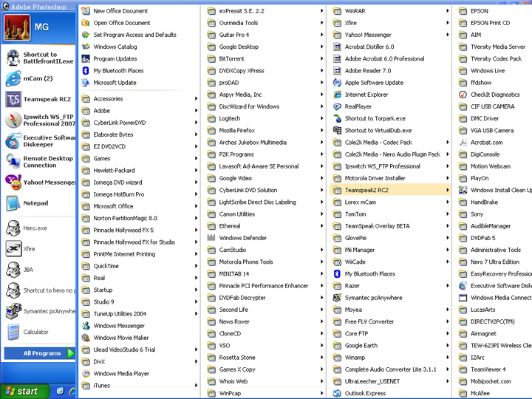Select New Office Document entry
Screen dimensions: 532x399
click(x=140, y=11)
